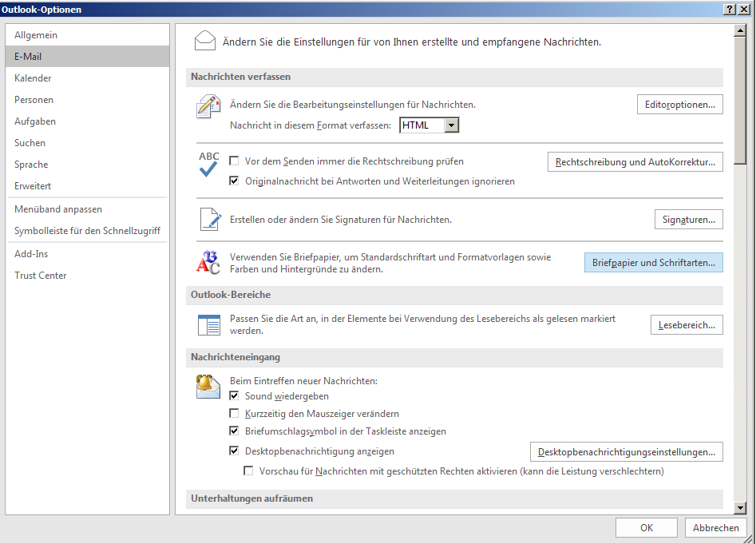Click the help question mark button
The image size is (756, 544).
[x=730, y=9]
